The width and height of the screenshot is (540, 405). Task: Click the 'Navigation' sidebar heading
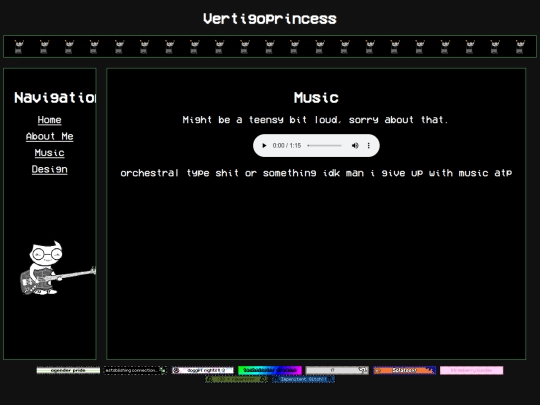point(55,98)
